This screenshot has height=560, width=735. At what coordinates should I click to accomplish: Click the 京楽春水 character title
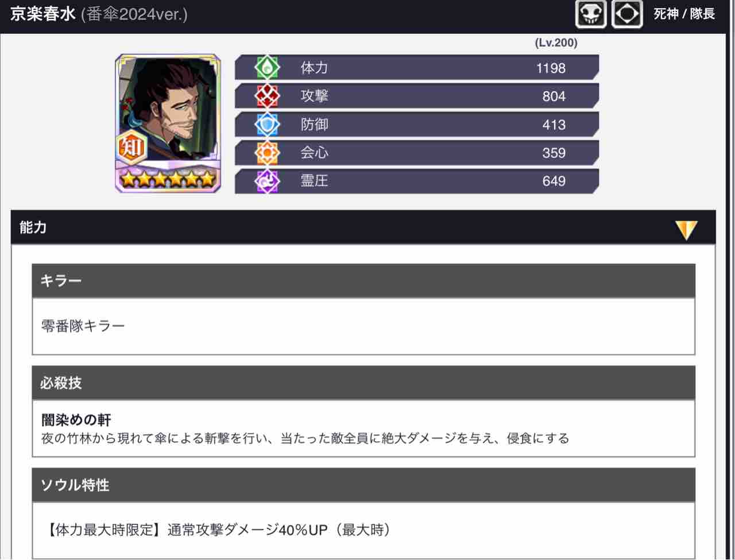click(x=42, y=14)
